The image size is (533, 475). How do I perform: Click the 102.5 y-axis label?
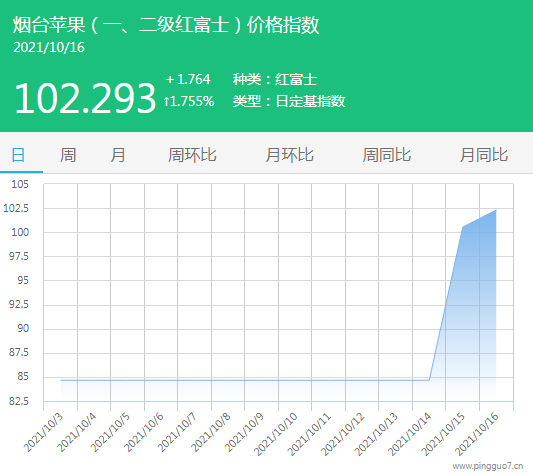pyautogui.click(x=16, y=208)
